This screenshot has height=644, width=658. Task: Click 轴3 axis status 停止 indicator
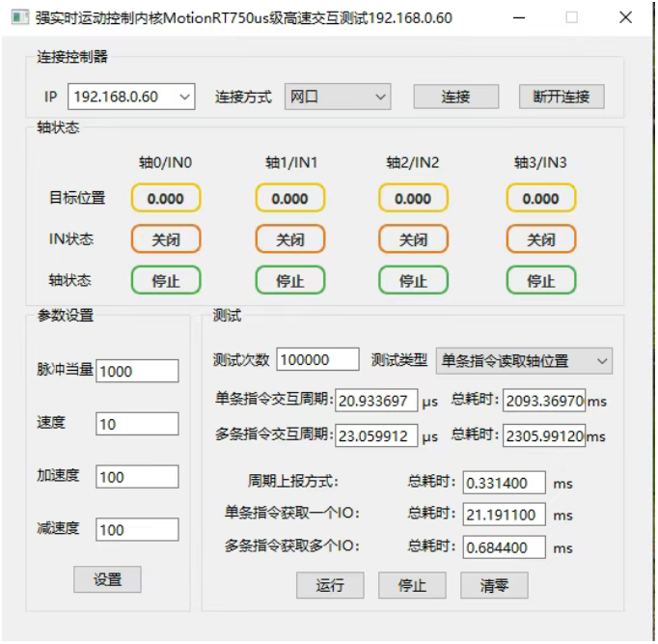point(541,280)
